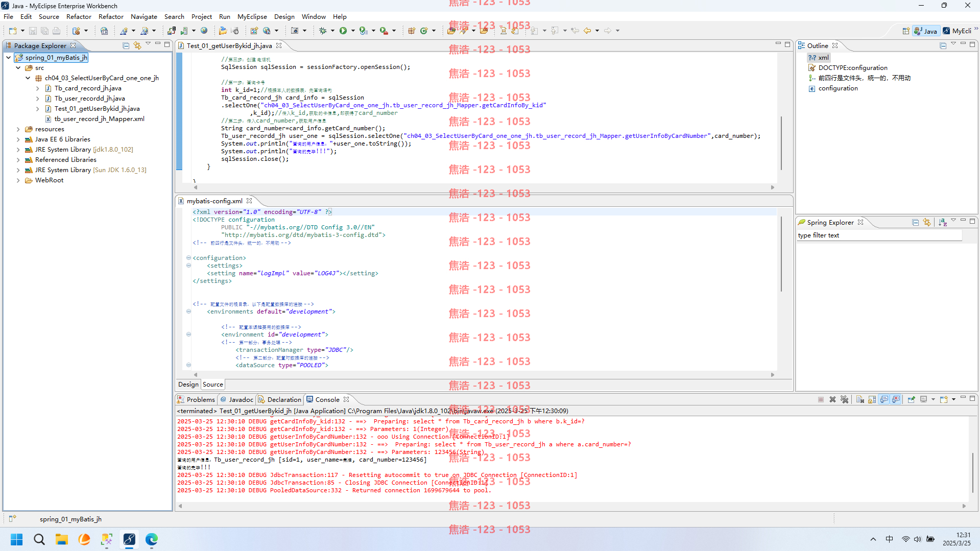This screenshot has height=551, width=980.
Task: Click the taskbar Search icon
Action: pyautogui.click(x=39, y=539)
